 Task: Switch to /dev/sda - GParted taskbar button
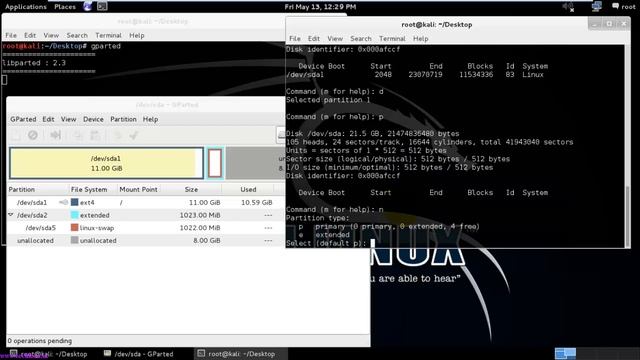tap(139, 353)
